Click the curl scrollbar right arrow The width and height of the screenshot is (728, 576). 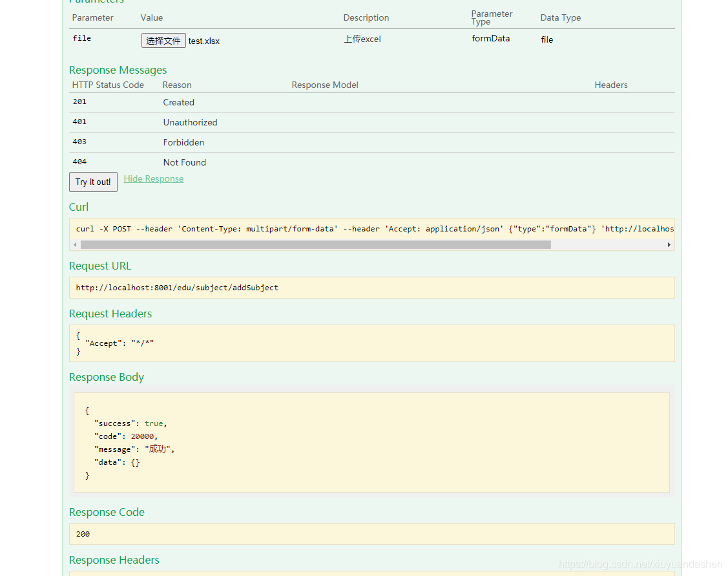coord(669,245)
